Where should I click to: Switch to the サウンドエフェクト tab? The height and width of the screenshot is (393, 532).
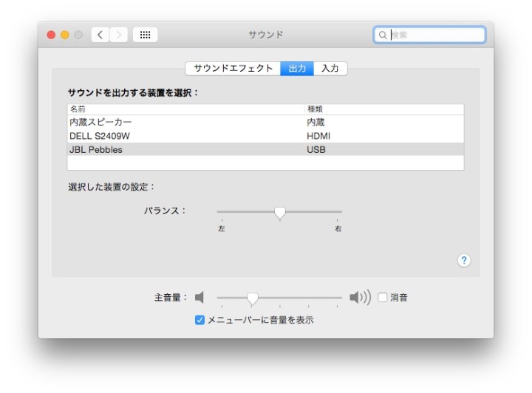pos(233,68)
